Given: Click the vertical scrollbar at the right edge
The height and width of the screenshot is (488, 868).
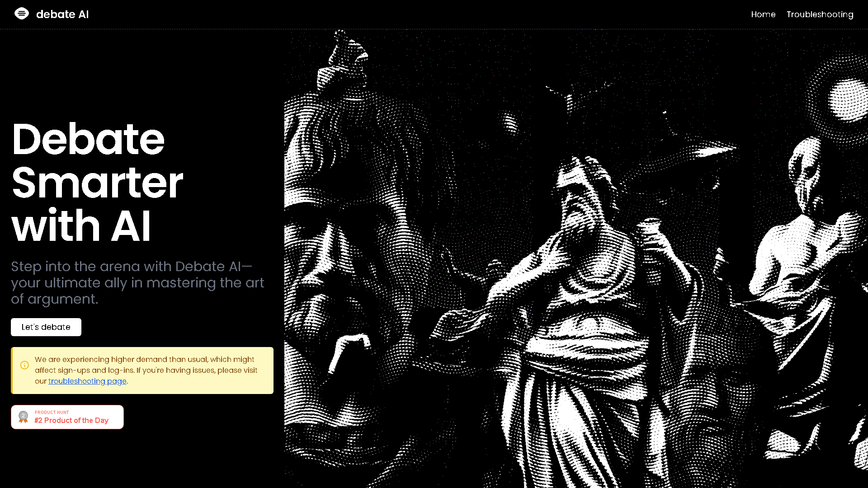Looking at the screenshot, I should click(864, 244).
